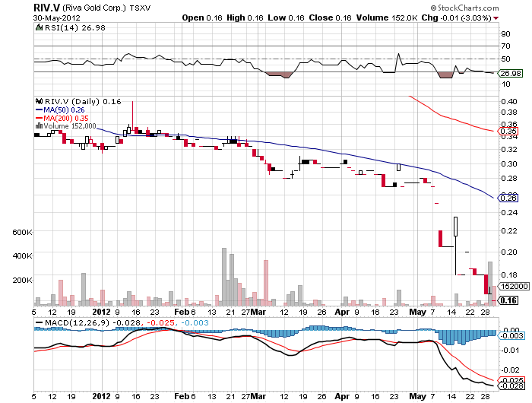
Task: Click the boxed 152000 volume axis label
Action: 515,287
